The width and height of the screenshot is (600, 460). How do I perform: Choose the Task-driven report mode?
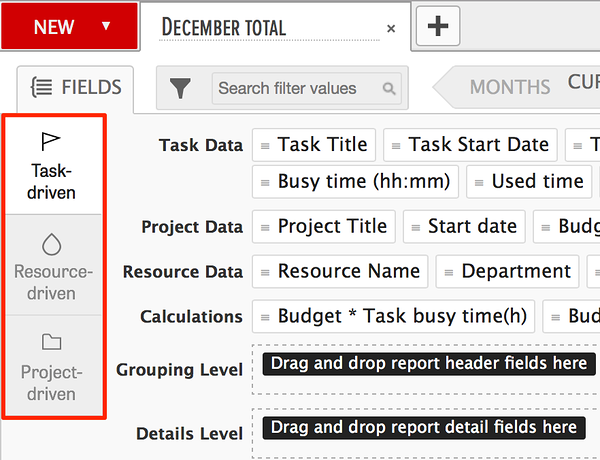click(54, 165)
